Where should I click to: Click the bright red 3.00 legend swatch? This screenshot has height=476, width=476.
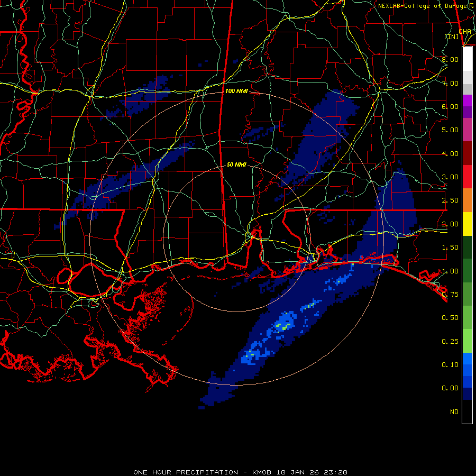(467, 177)
